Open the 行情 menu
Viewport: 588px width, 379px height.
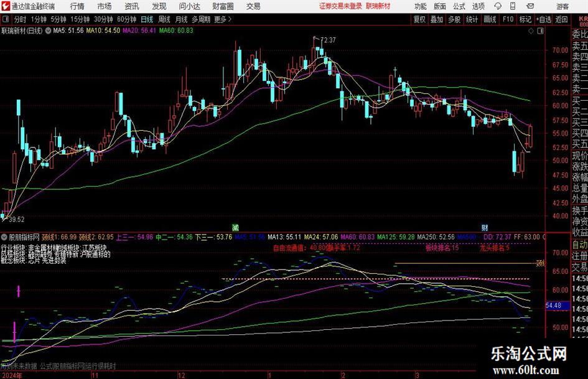point(77,6)
